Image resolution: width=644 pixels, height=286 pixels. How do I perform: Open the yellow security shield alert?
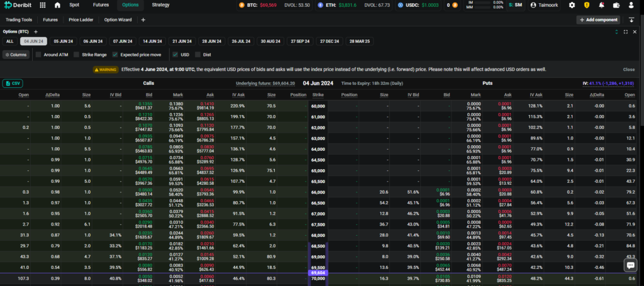[587, 5]
